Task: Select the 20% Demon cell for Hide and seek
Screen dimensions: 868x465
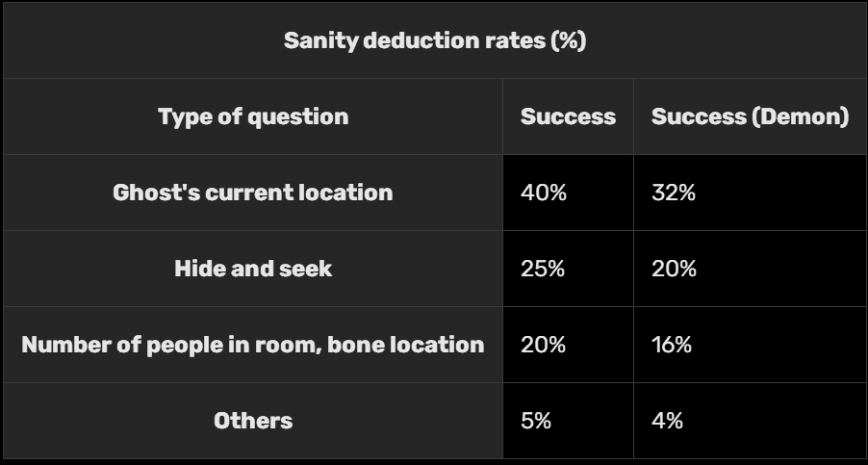Action: (674, 269)
